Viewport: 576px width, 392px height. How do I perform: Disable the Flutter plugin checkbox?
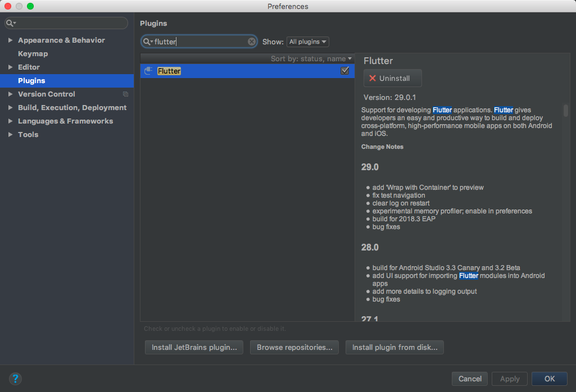(345, 71)
